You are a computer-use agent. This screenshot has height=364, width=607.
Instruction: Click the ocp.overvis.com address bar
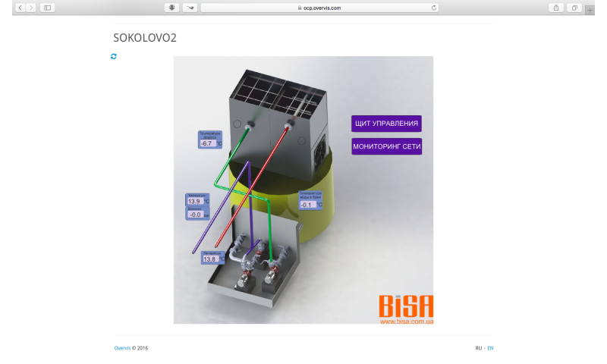tap(319, 8)
